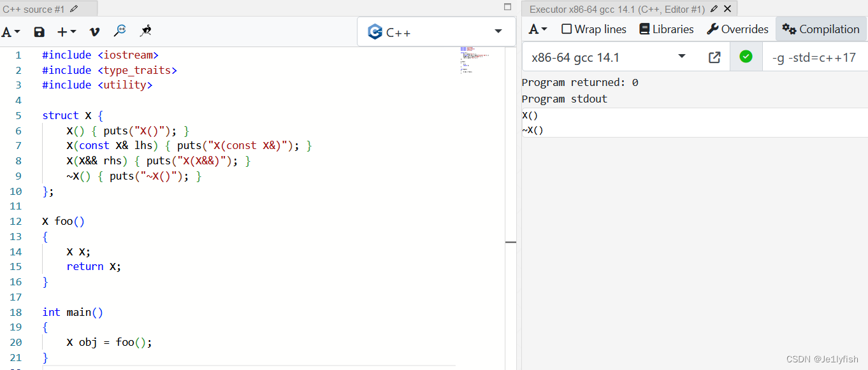
Task: Open the Libraries panel
Action: tap(665, 29)
